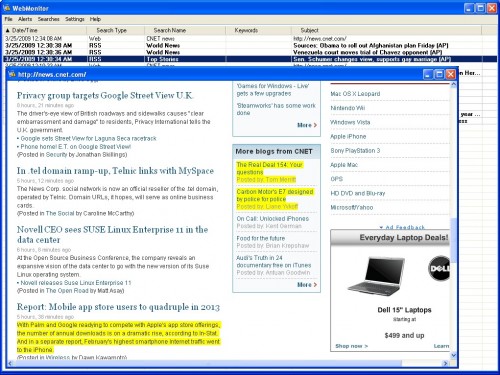Click More under the Games for Windows box
The image size is (500, 375).
pyautogui.click(x=307, y=125)
